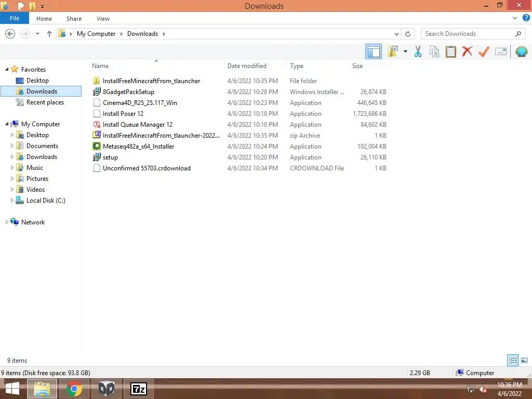The height and width of the screenshot is (399, 532).
Task: Switch to details view icon
Action: pyautogui.click(x=513, y=360)
